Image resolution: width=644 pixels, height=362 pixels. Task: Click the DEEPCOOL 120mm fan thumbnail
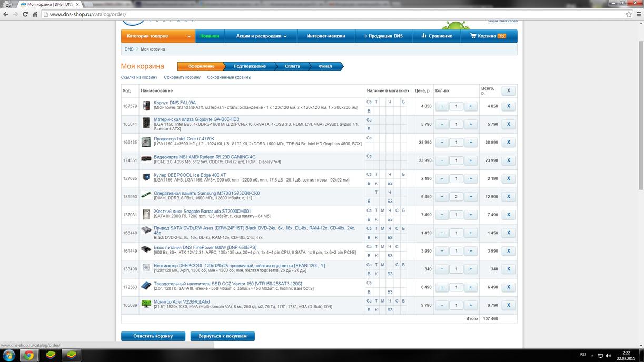point(146,268)
